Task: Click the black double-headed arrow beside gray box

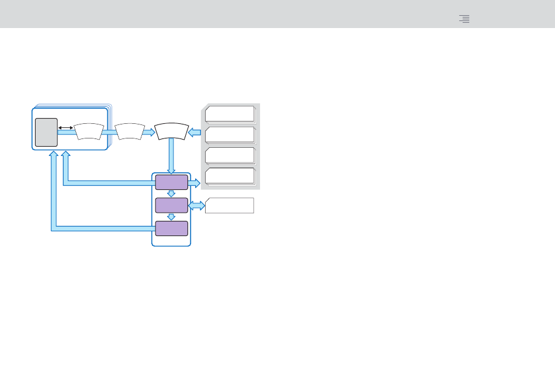Action: tap(65, 128)
